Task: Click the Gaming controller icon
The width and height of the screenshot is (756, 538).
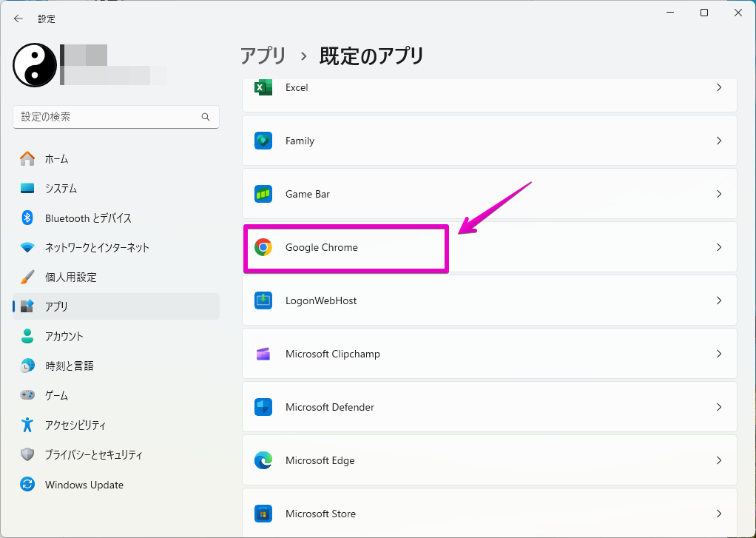Action: pos(27,395)
